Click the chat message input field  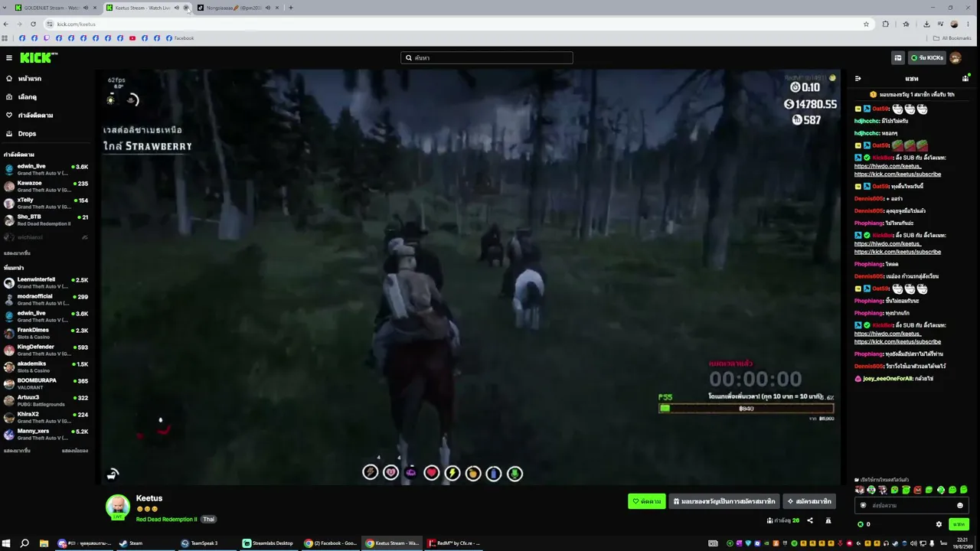[x=911, y=505]
